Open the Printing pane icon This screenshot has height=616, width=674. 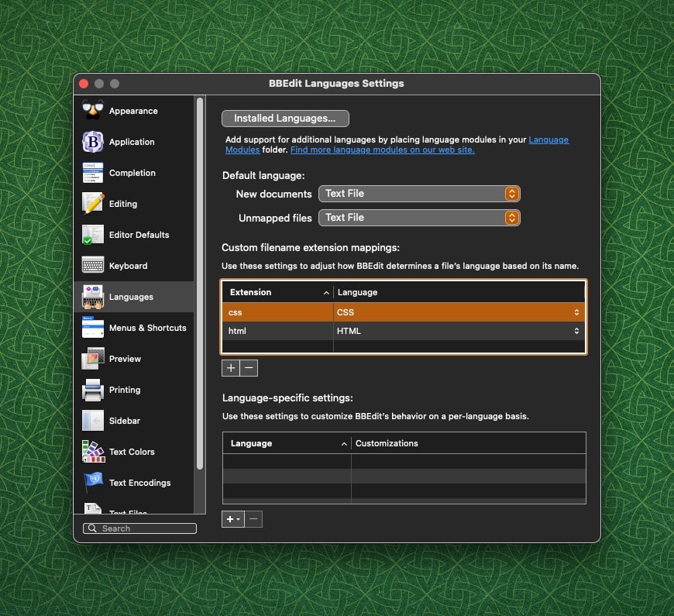point(93,390)
